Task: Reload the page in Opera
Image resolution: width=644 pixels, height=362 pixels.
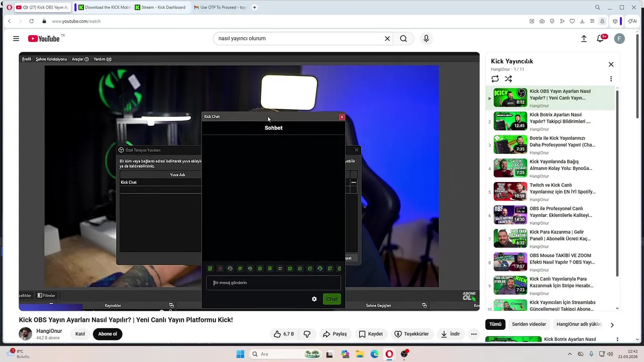Action: tap(31, 21)
